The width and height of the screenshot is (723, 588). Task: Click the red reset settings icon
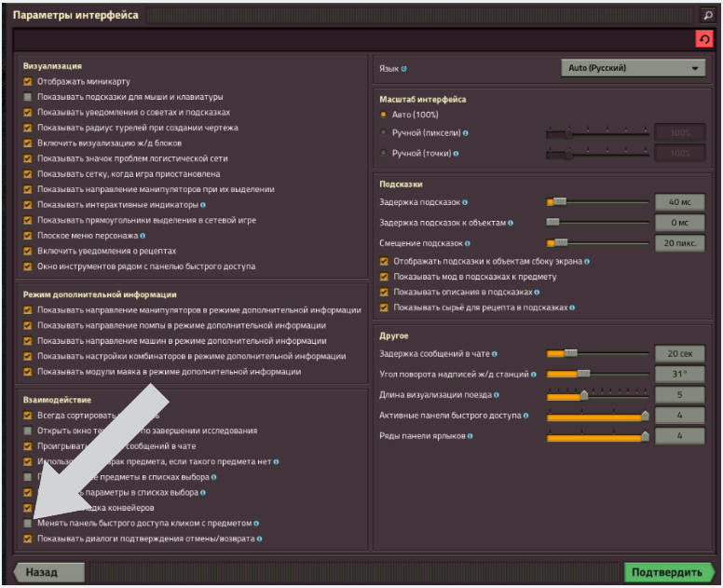pos(704,40)
